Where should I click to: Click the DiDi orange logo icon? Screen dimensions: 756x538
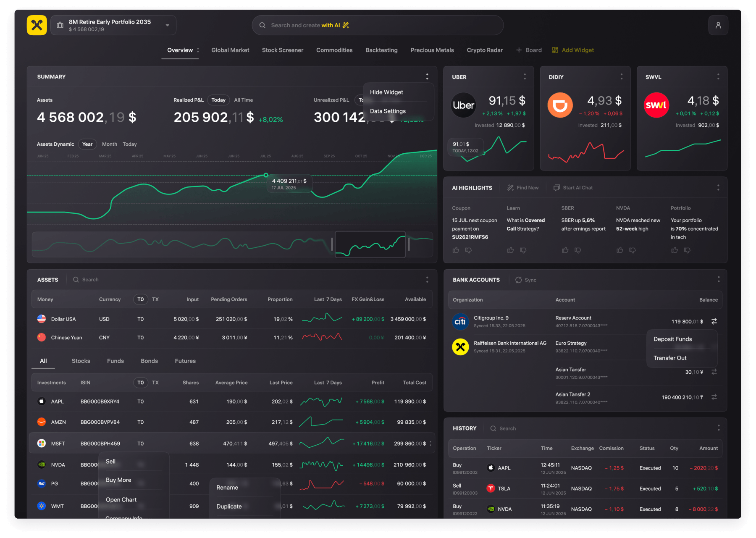pyautogui.click(x=560, y=105)
